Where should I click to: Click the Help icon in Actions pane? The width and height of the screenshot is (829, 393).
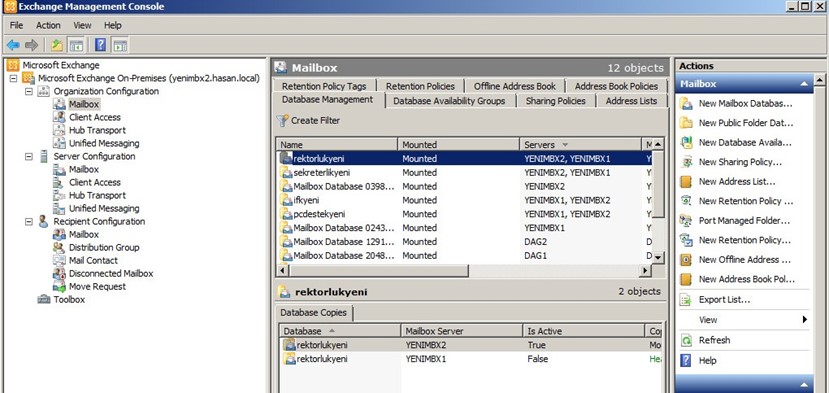[x=686, y=361]
